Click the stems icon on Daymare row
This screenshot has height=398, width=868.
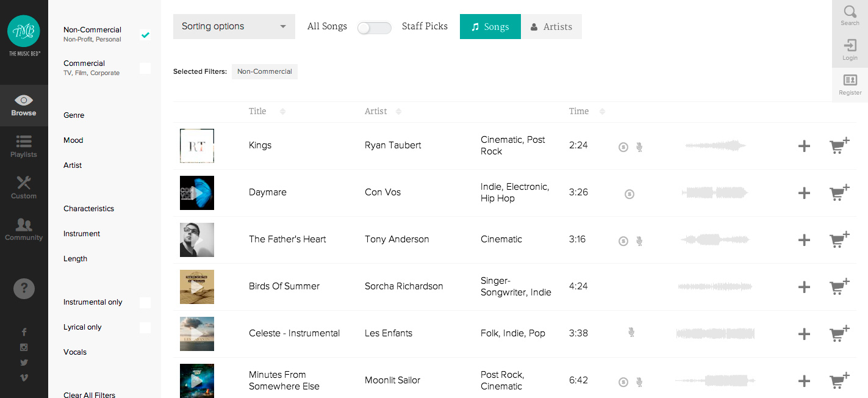click(x=629, y=194)
